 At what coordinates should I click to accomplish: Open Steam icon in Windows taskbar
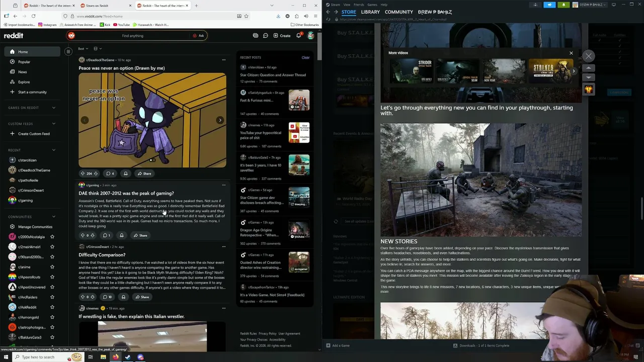pyautogui.click(x=128, y=357)
